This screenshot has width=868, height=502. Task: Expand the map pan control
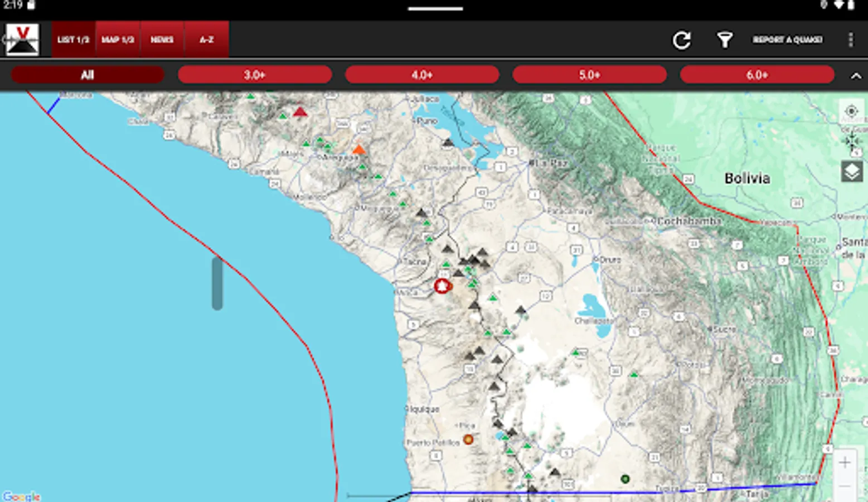pyautogui.click(x=851, y=142)
